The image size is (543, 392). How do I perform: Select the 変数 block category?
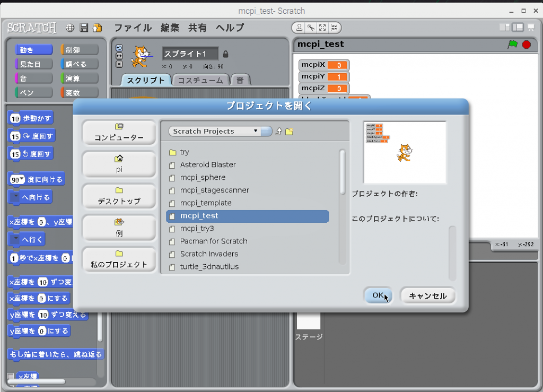pyautogui.click(x=80, y=92)
